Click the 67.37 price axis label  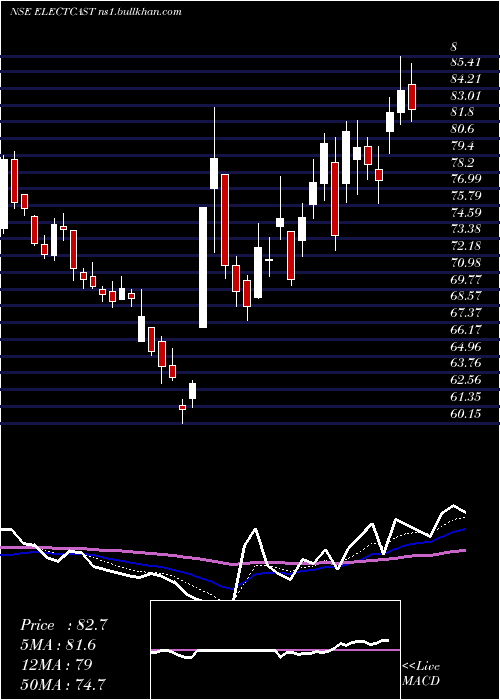(x=466, y=312)
